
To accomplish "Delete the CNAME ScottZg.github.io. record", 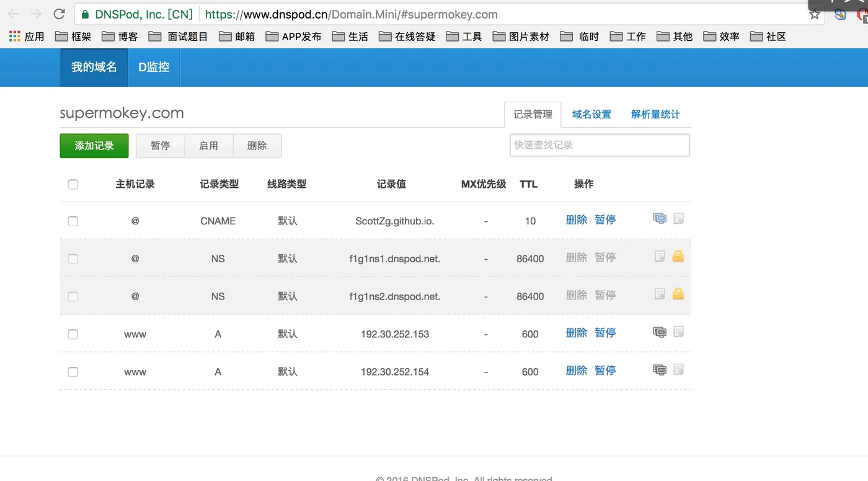I will pyautogui.click(x=577, y=219).
